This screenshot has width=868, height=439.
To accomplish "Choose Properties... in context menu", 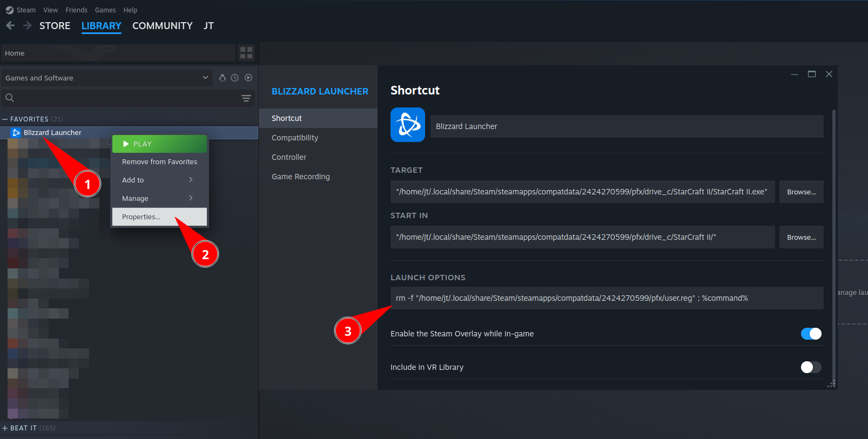I will click(159, 217).
